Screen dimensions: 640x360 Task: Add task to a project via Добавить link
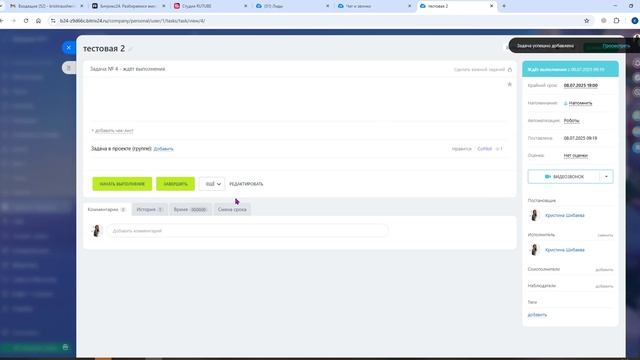click(163, 149)
